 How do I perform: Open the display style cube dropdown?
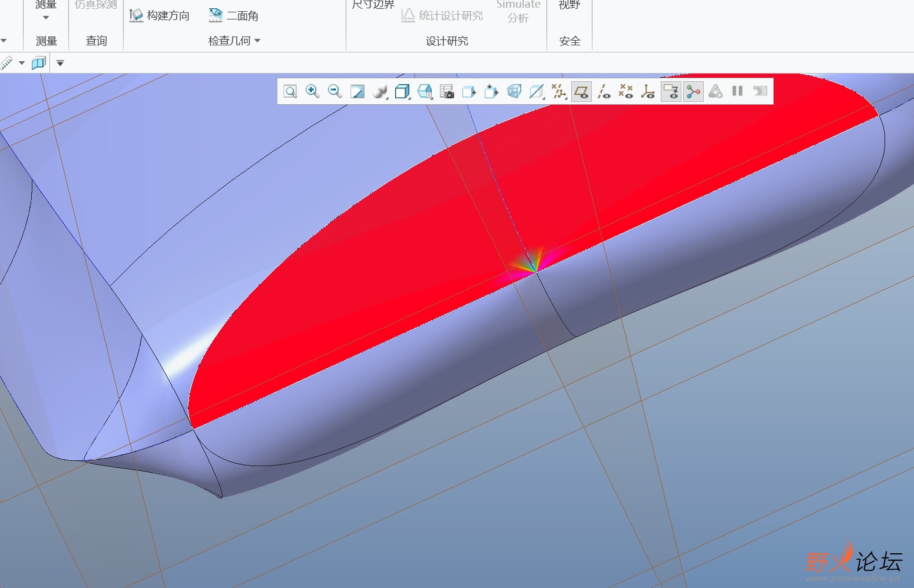402,91
